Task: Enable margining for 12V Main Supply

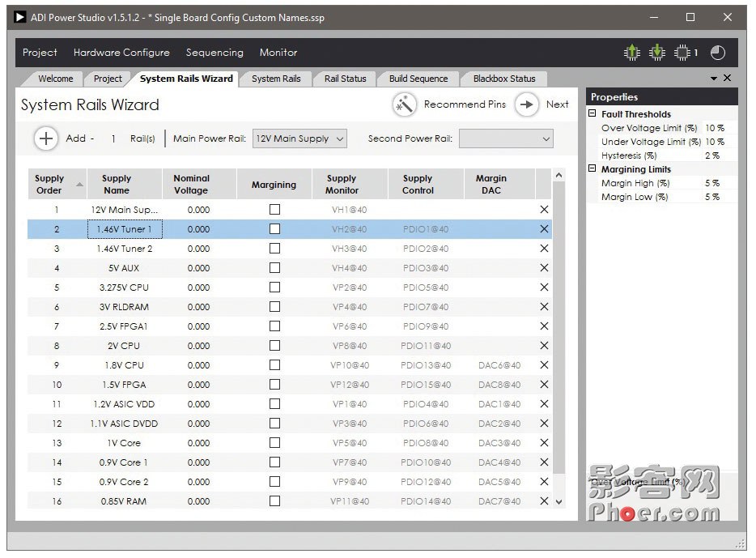Action: point(275,209)
